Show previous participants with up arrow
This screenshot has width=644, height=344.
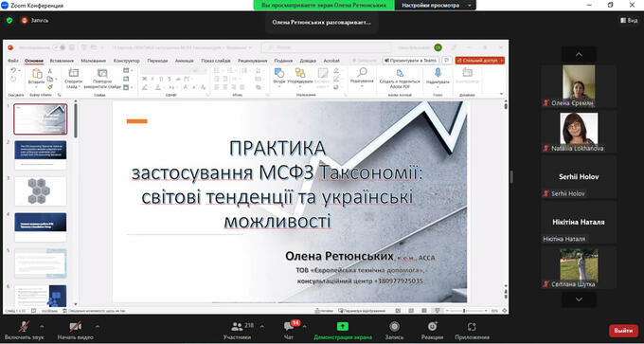coord(579,55)
